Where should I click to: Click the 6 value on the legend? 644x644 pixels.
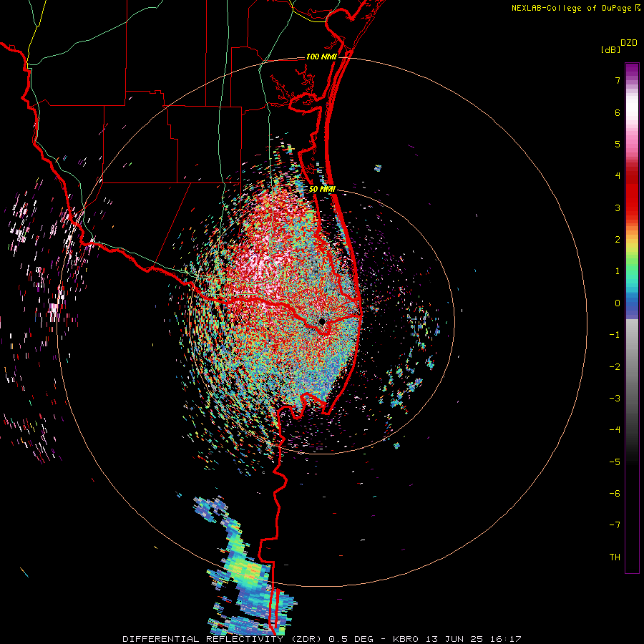tap(618, 112)
